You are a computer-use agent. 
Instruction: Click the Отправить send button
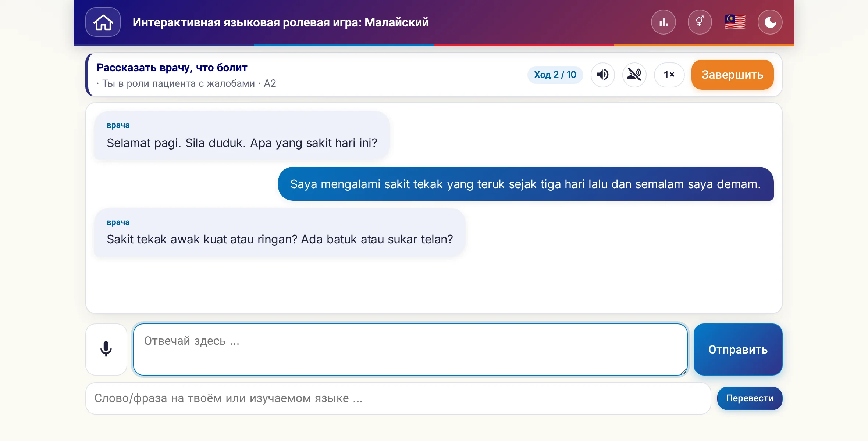[x=738, y=349]
